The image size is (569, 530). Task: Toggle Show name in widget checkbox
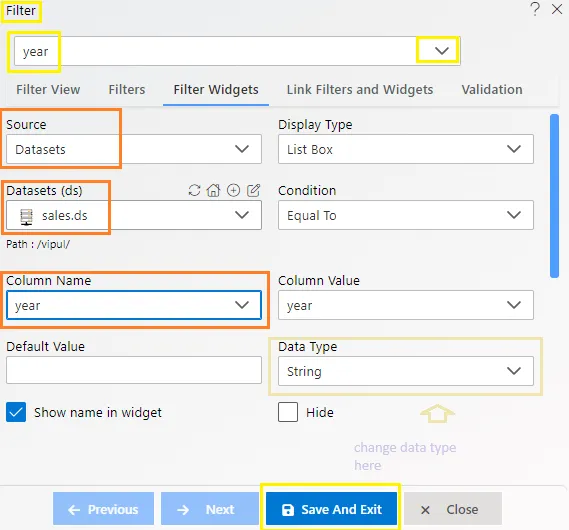(16, 412)
